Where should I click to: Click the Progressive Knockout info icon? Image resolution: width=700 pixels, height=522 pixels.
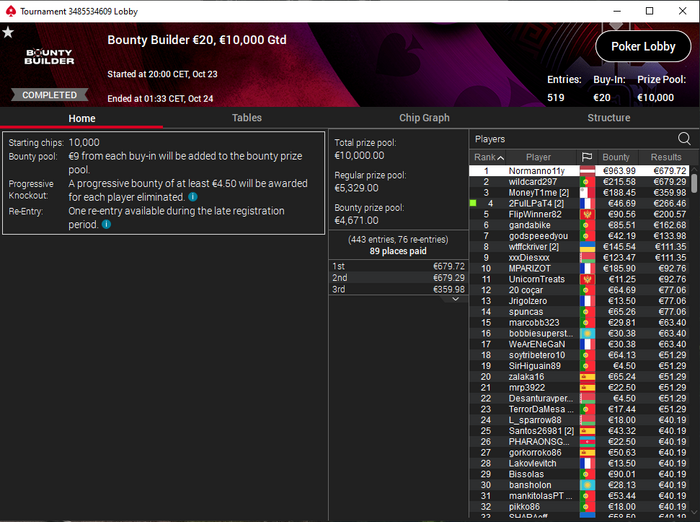tap(192, 197)
